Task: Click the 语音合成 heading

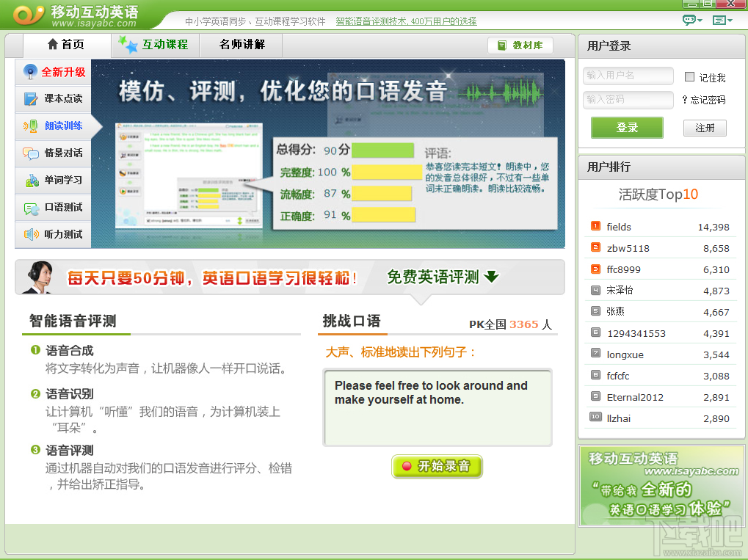Action: [x=69, y=351]
